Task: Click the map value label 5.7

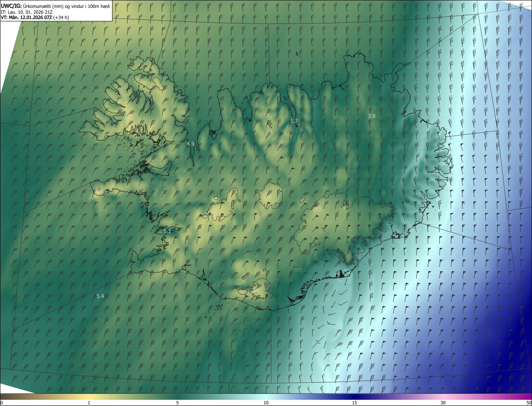Action: pos(294,121)
